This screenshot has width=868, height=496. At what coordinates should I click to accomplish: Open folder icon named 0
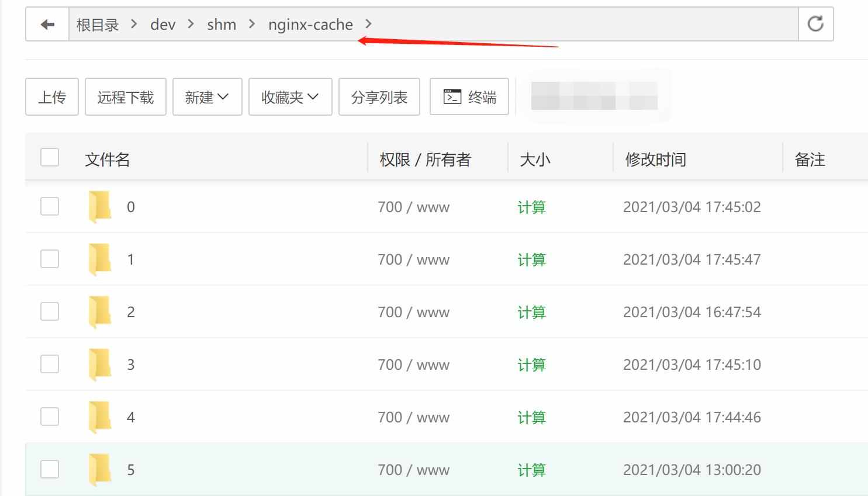coord(100,206)
